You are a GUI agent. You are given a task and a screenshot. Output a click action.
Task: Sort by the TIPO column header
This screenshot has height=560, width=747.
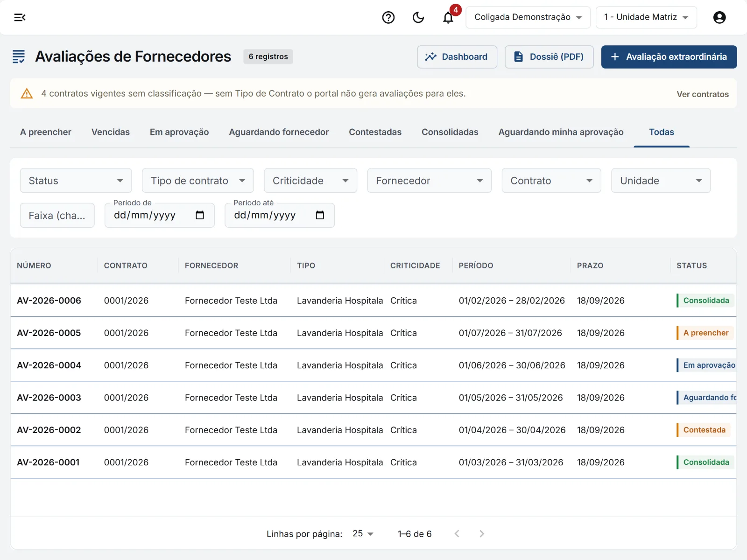(306, 266)
